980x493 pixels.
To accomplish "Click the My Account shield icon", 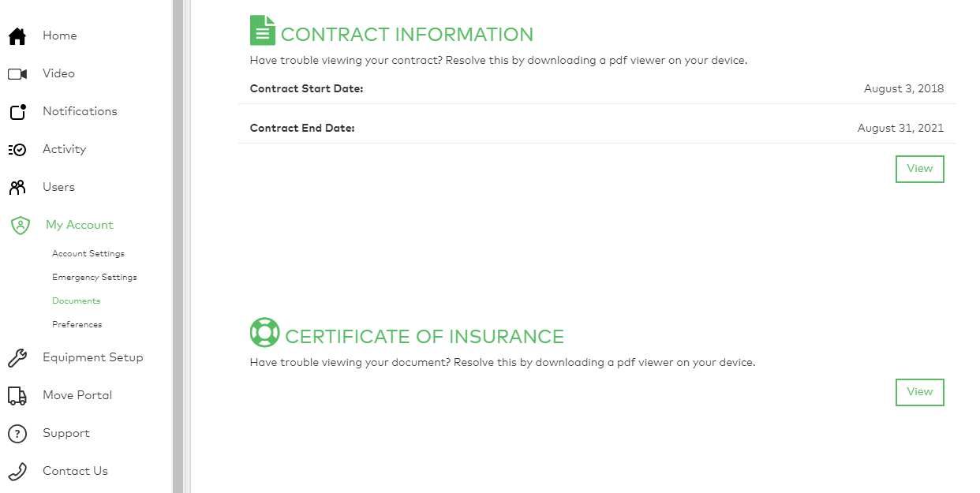I will click(20, 226).
